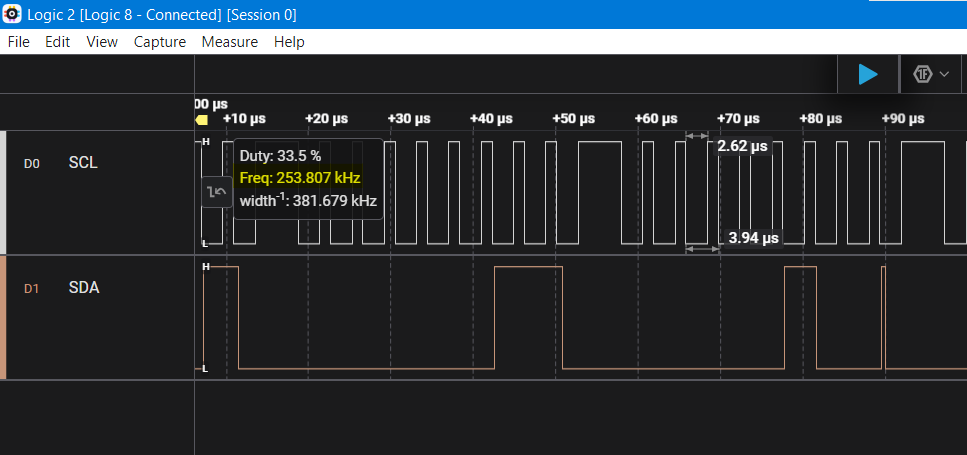
Task: Click the +50 µs timeline tick
Action: (574, 118)
